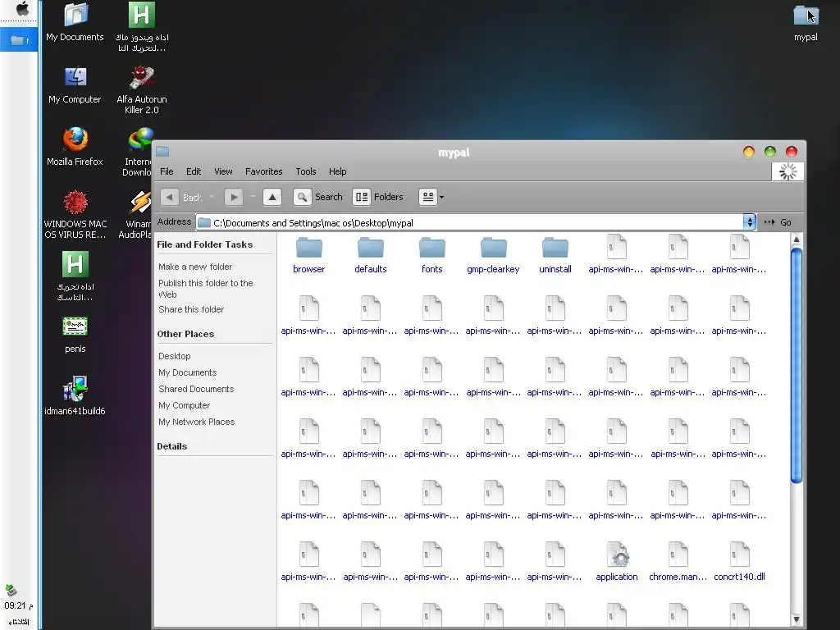Screen dimensions: 840x630
Task: Click the Forward arrow toolbar button
Action: click(234, 197)
